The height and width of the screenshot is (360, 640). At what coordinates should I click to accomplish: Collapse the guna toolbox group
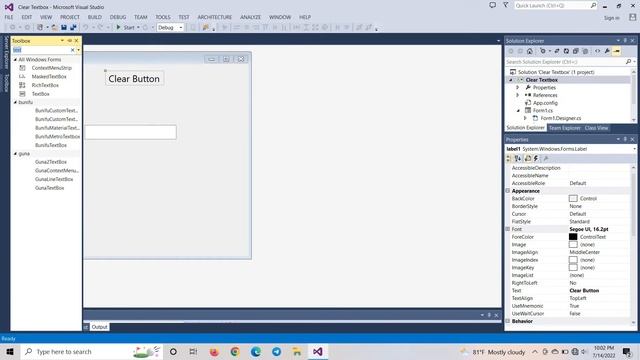[15, 153]
